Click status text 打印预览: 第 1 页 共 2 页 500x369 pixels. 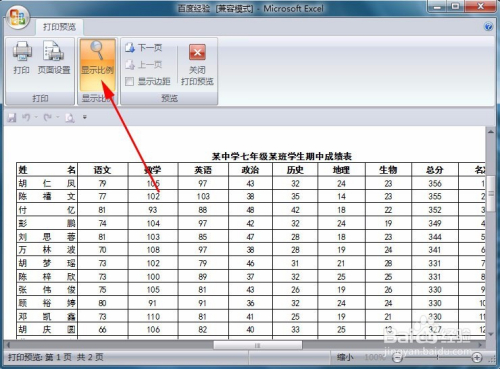coord(56,357)
